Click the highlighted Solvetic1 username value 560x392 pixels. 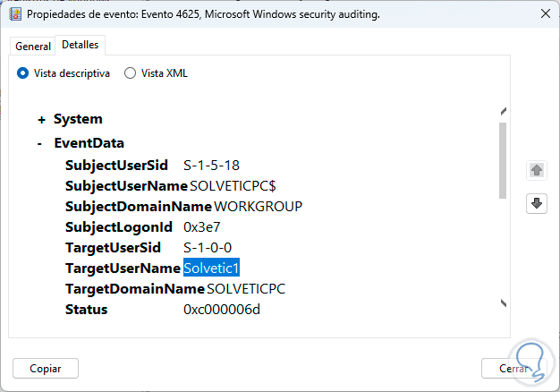coord(212,268)
